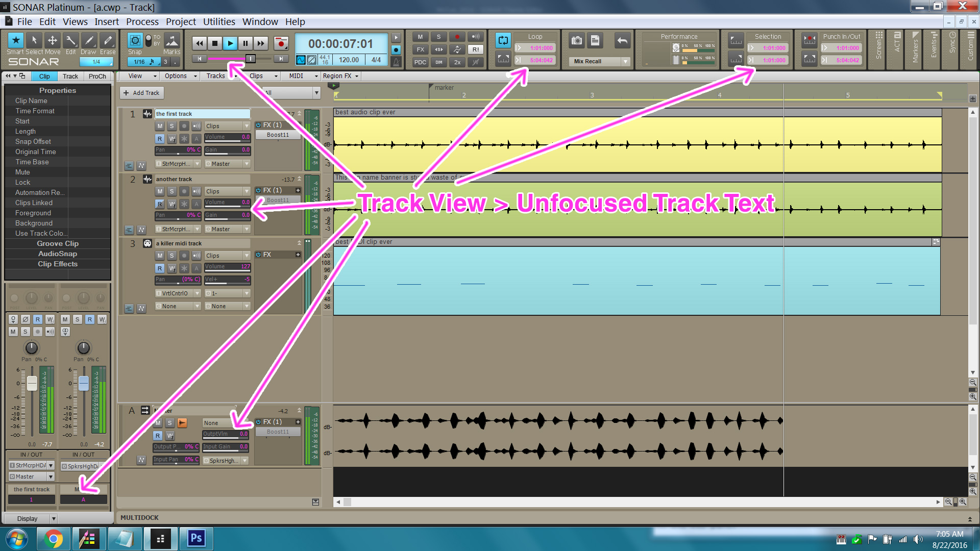This screenshot has height=551, width=980.
Task: Click the Stop button in transport
Action: click(x=215, y=44)
